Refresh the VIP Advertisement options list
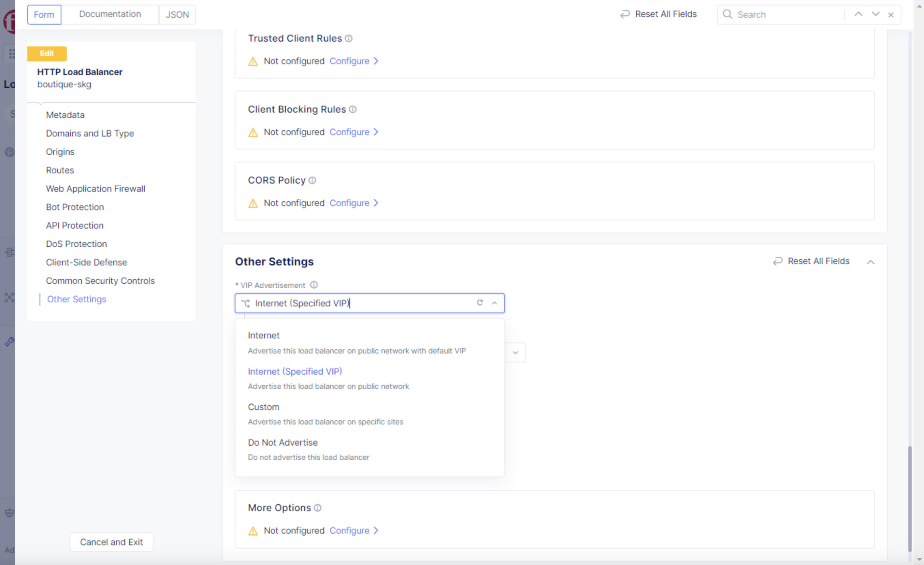Screen dimensions: 924x565 point(480,303)
